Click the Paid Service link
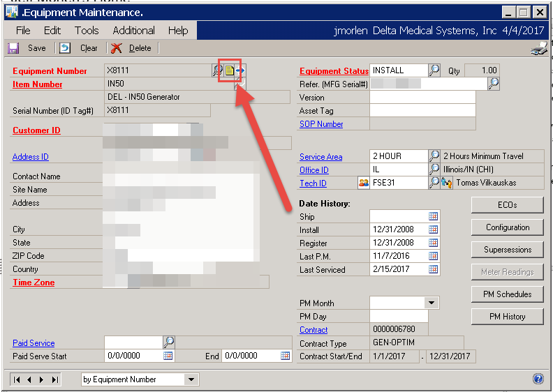Viewport: 553px width, 392px height. (34, 343)
